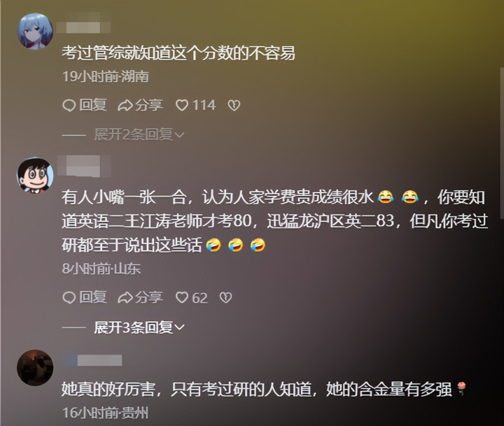Click the blurred username of second commenter
The image size is (504, 426).
(x=84, y=166)
